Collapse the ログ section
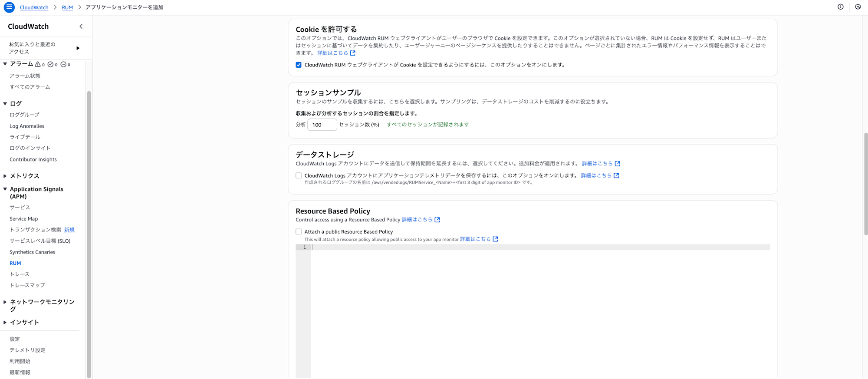The height and width of the screenshot is (379, 868). pyautogui.click(x=5, y=103)
